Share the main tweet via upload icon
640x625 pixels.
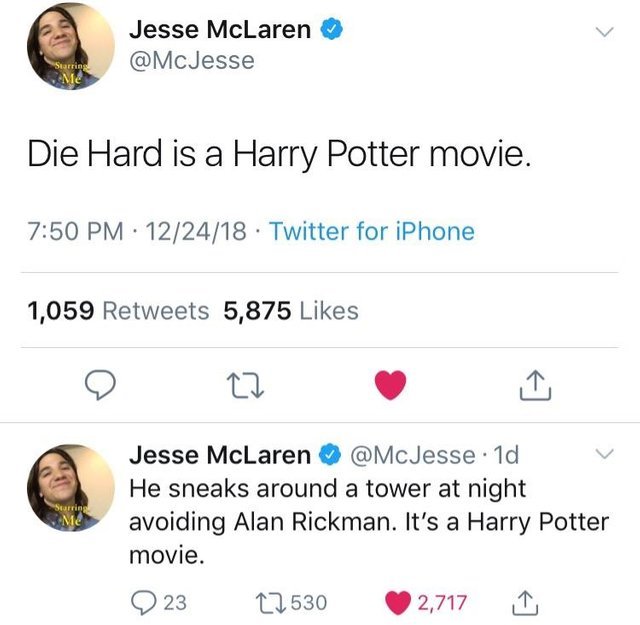click(536, 385)
